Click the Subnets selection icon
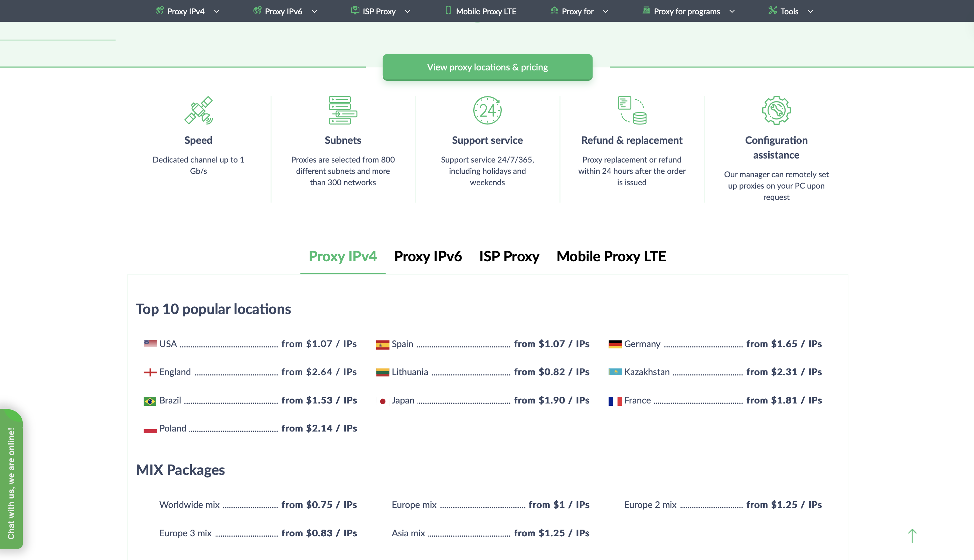 (343, 110)
